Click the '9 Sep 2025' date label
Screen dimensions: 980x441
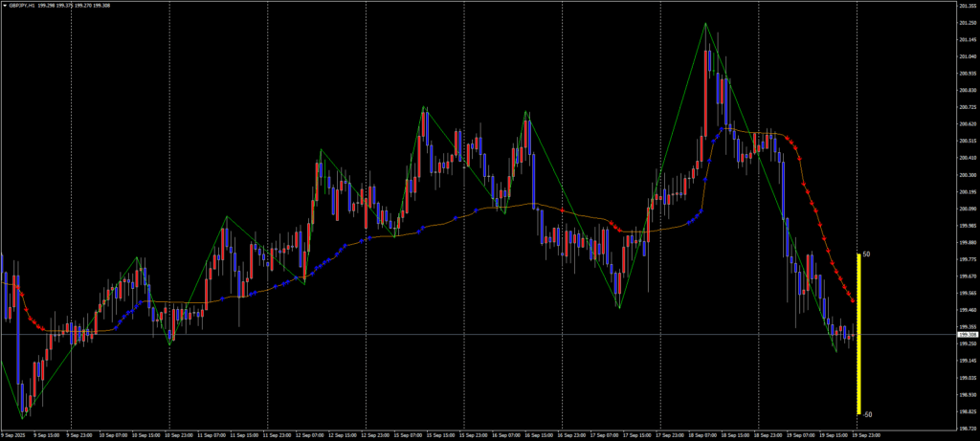(13, 433)
